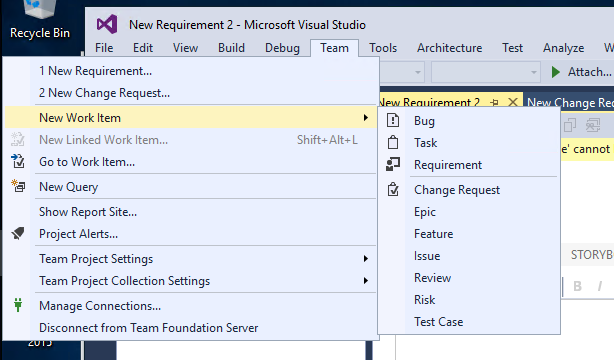Close the New Requirement 2 tab

coord(513,103)
